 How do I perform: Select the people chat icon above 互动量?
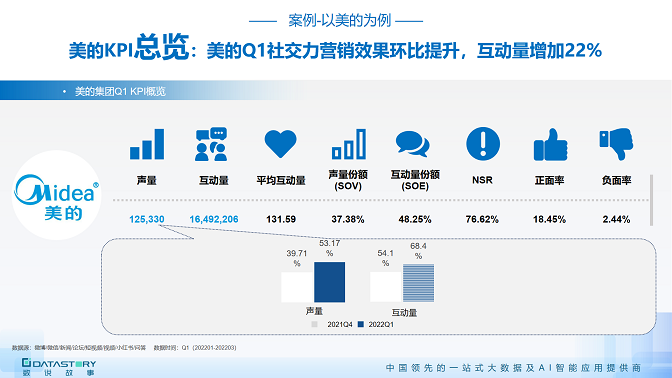point(211,144)
